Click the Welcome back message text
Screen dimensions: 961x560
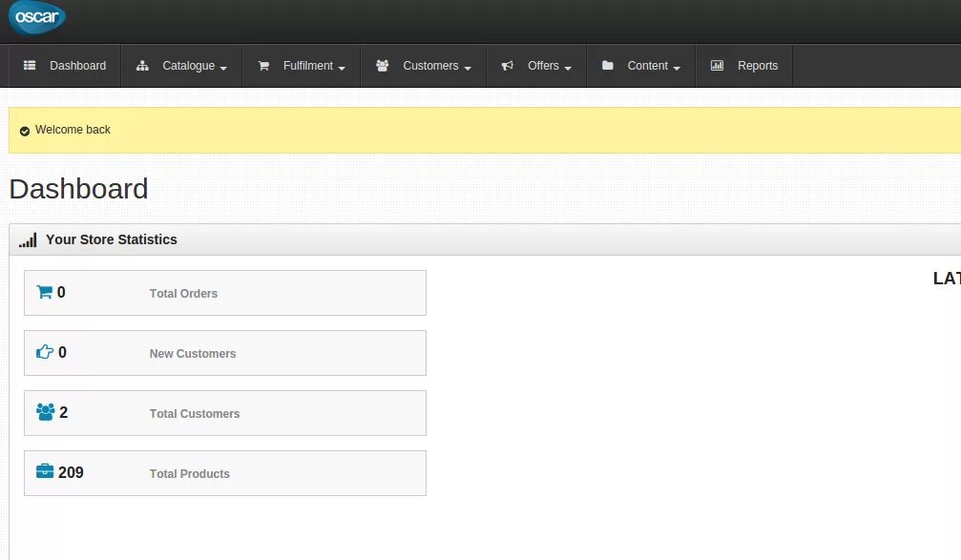point(73,130)
